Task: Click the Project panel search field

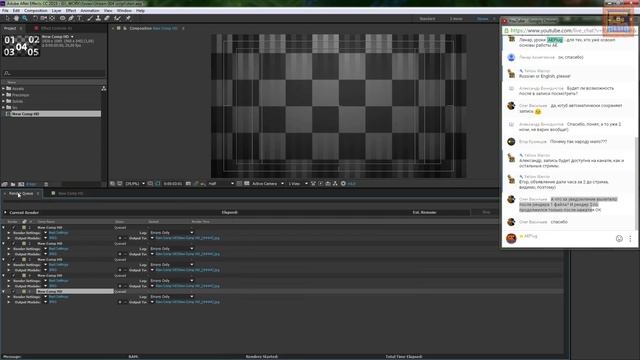Action: coord(53,73)
